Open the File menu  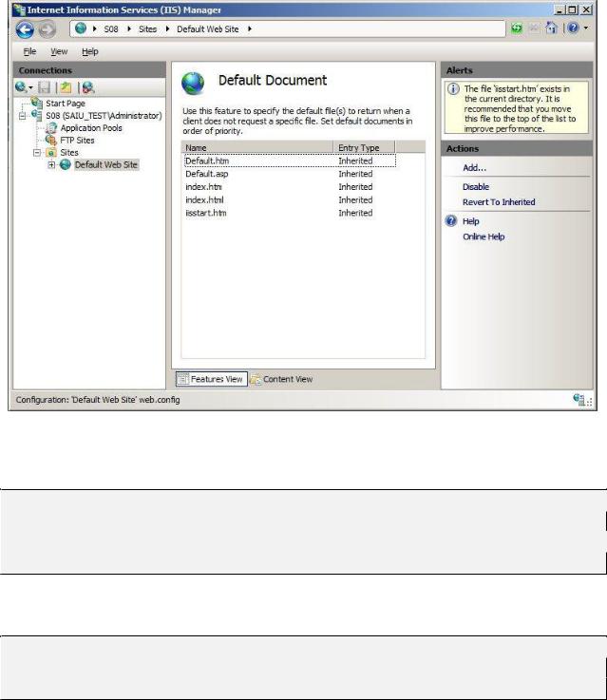29,51
